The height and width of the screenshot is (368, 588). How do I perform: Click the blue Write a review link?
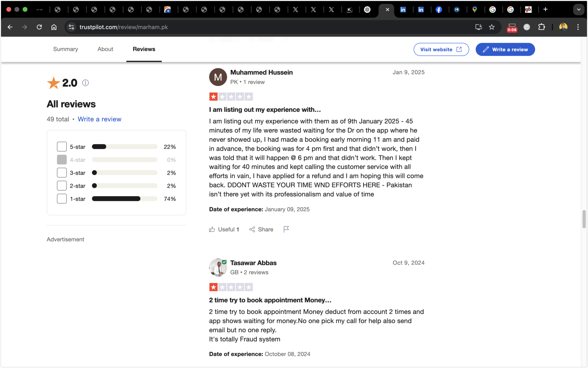pos(99,119)
